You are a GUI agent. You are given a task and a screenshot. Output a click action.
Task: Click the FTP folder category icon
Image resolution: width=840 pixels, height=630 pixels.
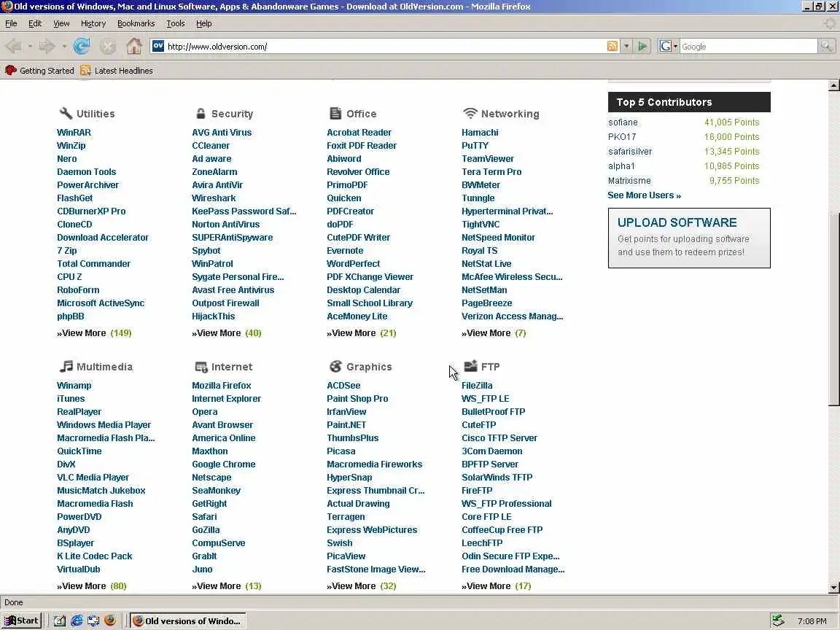[470, 366]
